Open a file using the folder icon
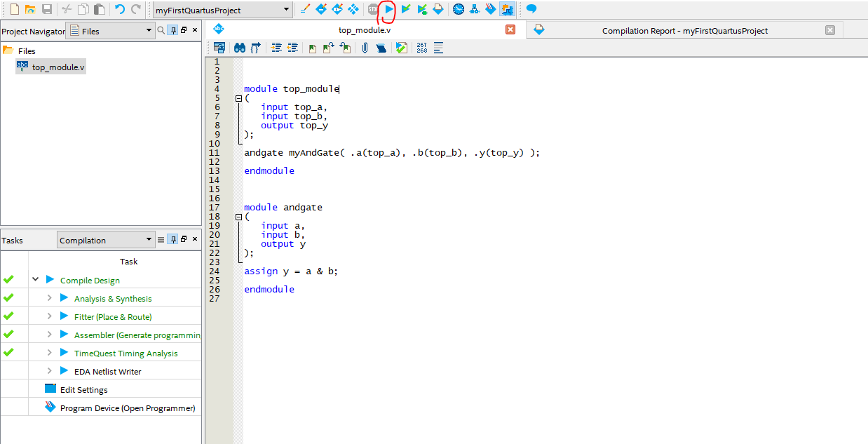 30,9
